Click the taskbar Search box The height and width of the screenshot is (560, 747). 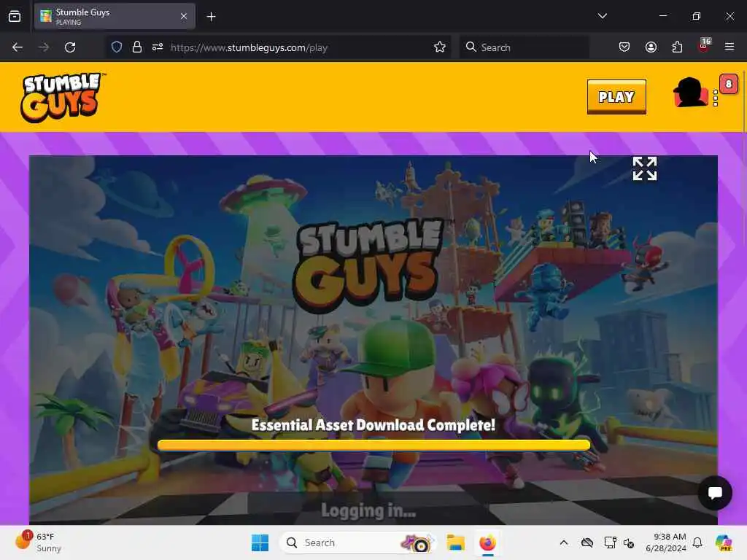[357, 542]
